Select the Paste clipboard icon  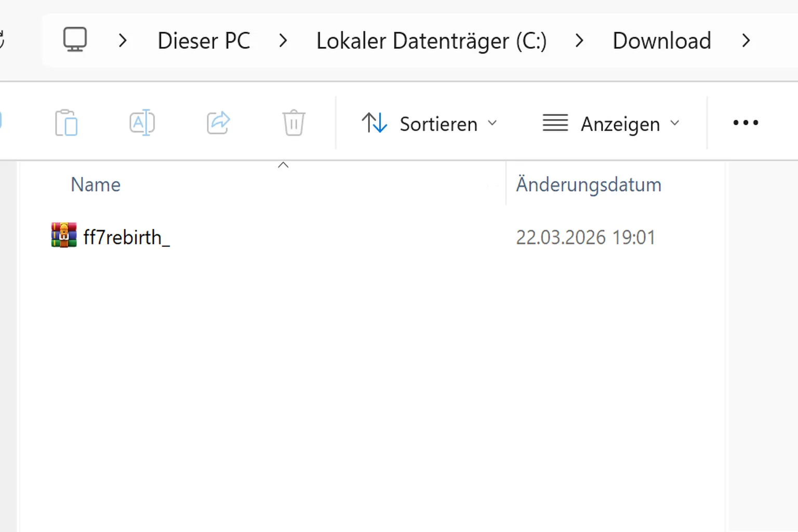coord(66,123)
